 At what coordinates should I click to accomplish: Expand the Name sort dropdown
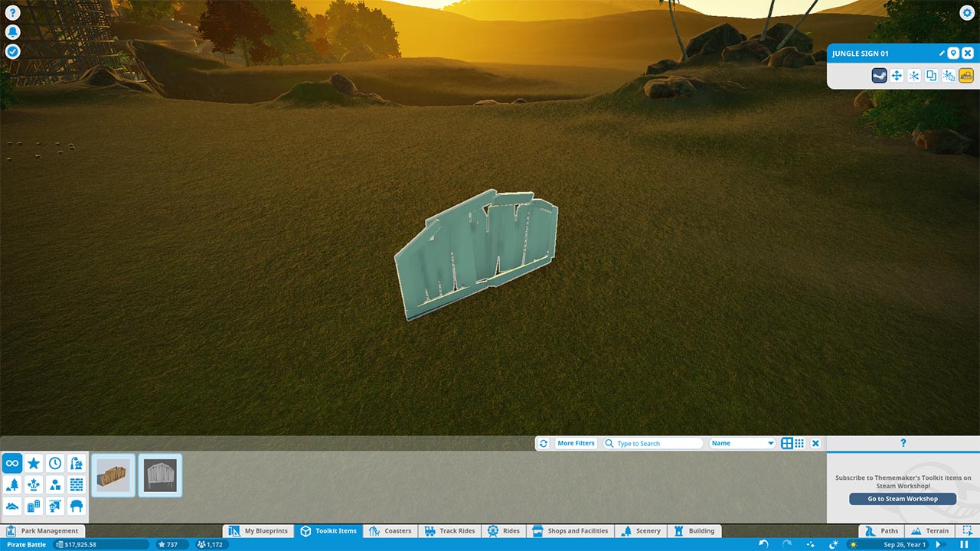pyautogui.click(x=743, y=443)
